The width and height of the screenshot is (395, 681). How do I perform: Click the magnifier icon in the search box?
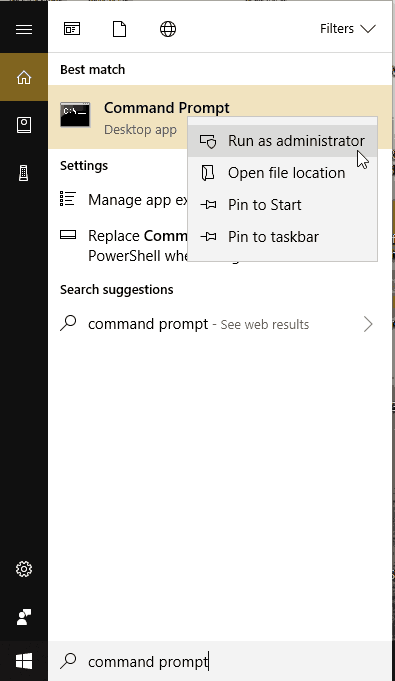[x=68, y=661]
